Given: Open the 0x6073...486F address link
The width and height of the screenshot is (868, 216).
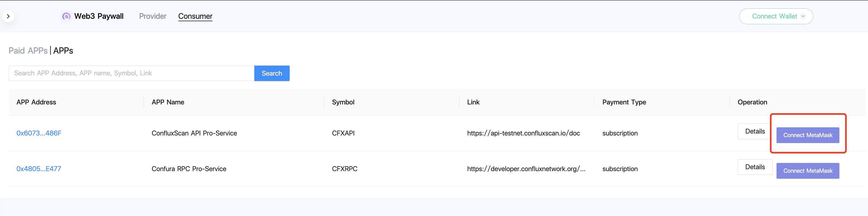Looking at the screenshot, I should point(39,133).
